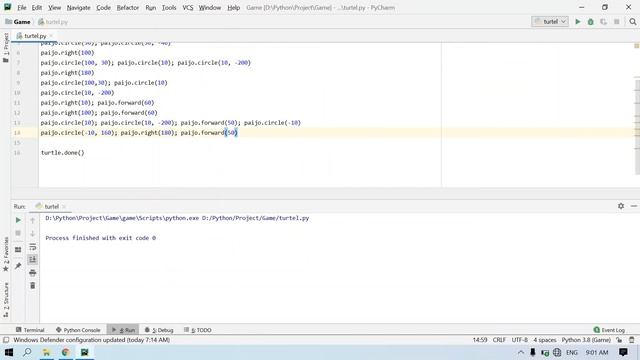Toggle the Run tool window tab
Screen dimensions: 640x360
[x=123, y=330]
